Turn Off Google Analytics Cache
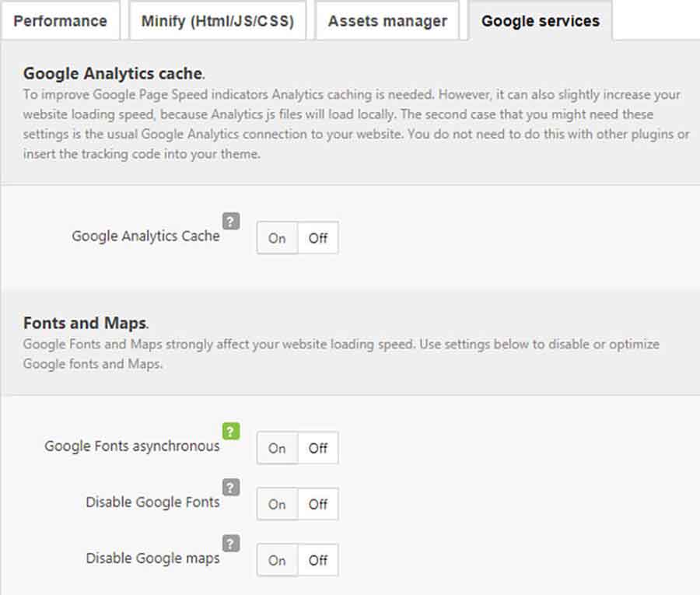The width and height of the screenshot is (700, 595). click(x=318, y=238)
